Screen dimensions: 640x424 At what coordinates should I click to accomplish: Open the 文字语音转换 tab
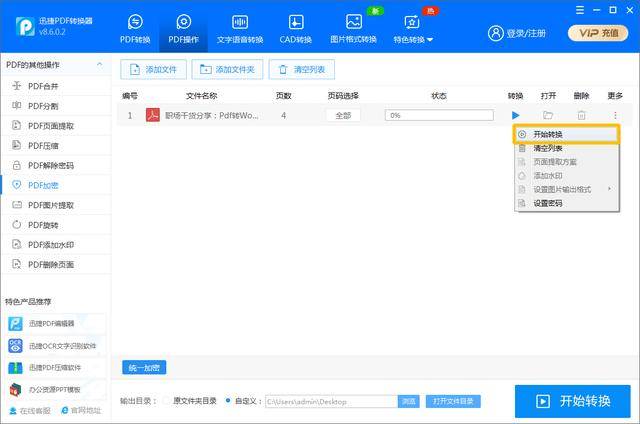click(x=240, y=29)
